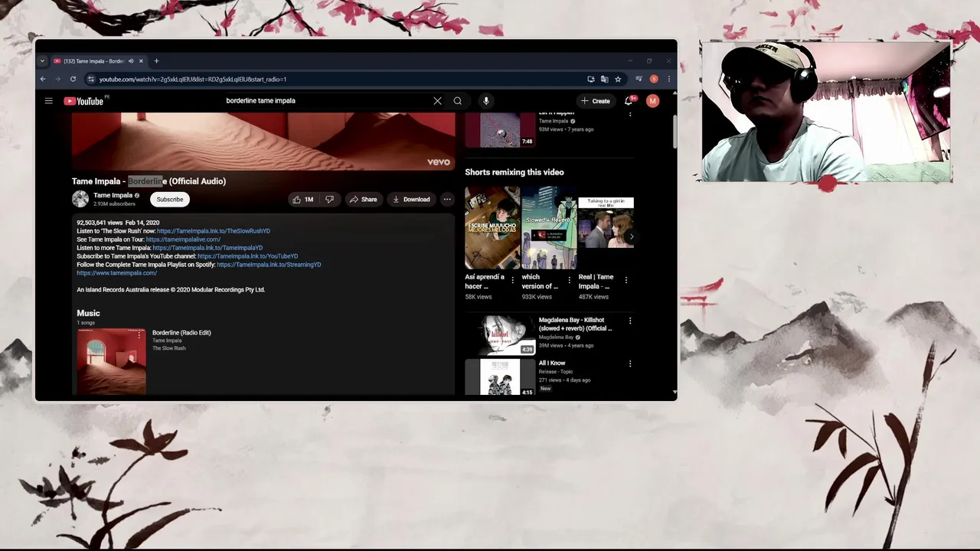The height and width of the screenshot is (551, 980).
Task: Run search with magnifier button
Action: point(458,101)
